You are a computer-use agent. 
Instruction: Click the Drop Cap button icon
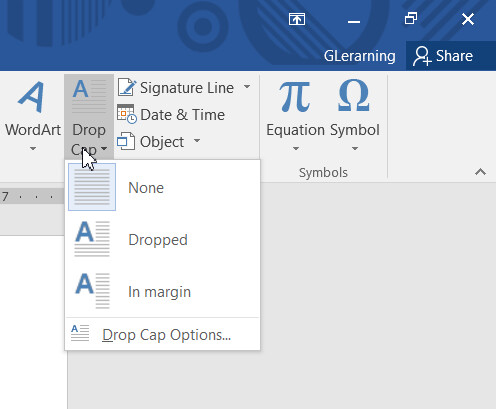[x=89, y=97]
